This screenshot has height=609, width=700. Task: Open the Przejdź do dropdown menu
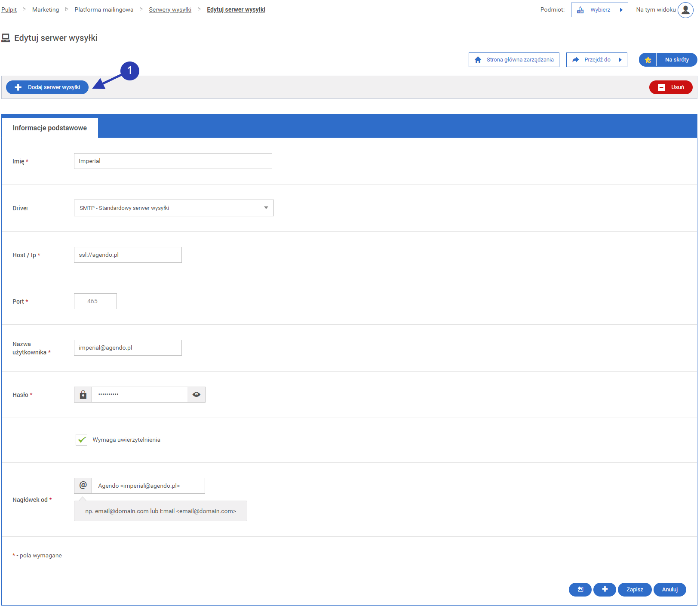click(596, 60)
